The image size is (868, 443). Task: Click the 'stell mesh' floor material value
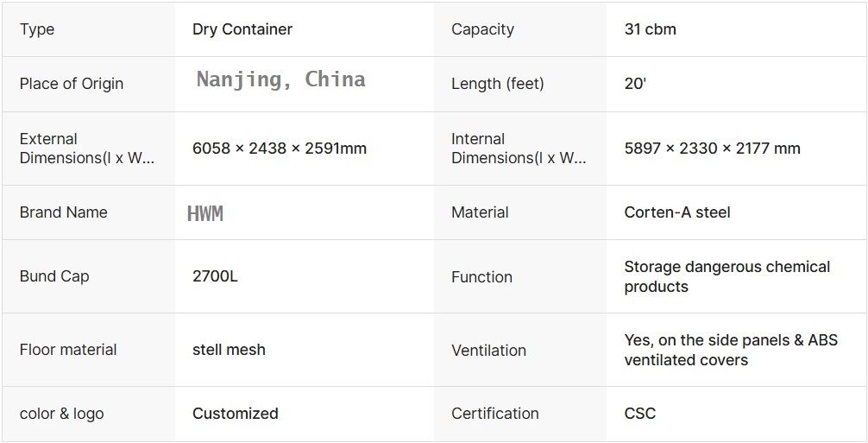(229, 350)
